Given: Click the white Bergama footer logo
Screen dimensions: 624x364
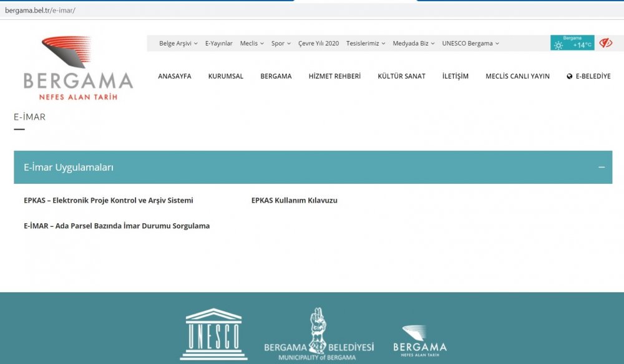Looking at the screenshot, I should (x=419, y=340).
